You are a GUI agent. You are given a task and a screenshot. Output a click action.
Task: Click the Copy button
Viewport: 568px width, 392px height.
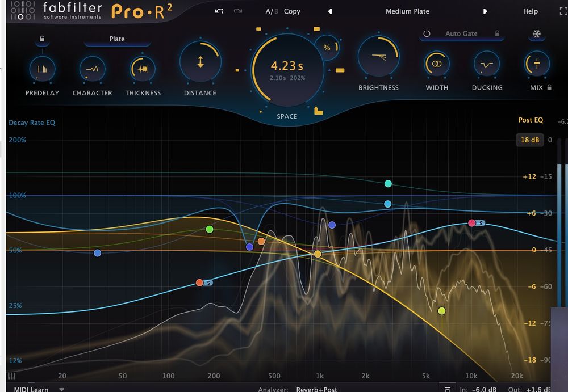click(x=292, y=11)
